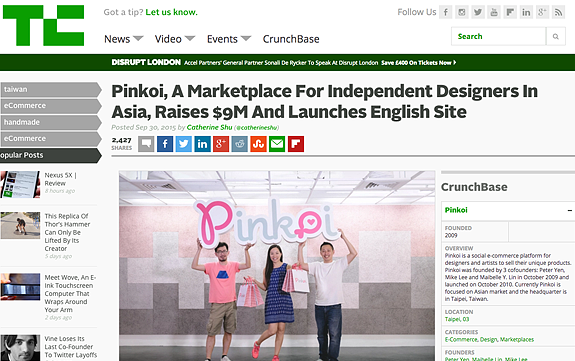Expand the Video dropdown arrow
Viewport: 575px width, 361px height.
click(190, 38)
